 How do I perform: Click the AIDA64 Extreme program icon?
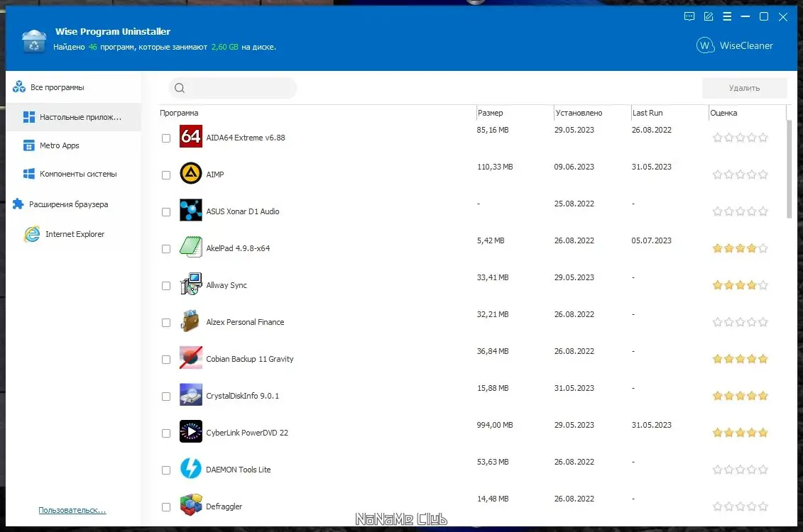190,137
